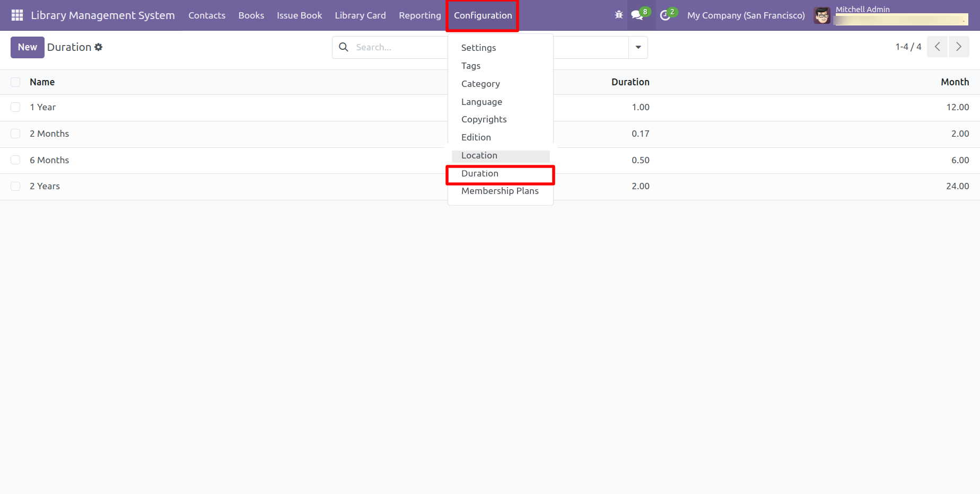The height and width of the screenshot is (494, 980).
Task: Sort by the Month column header
Action: tap(955, 82)
